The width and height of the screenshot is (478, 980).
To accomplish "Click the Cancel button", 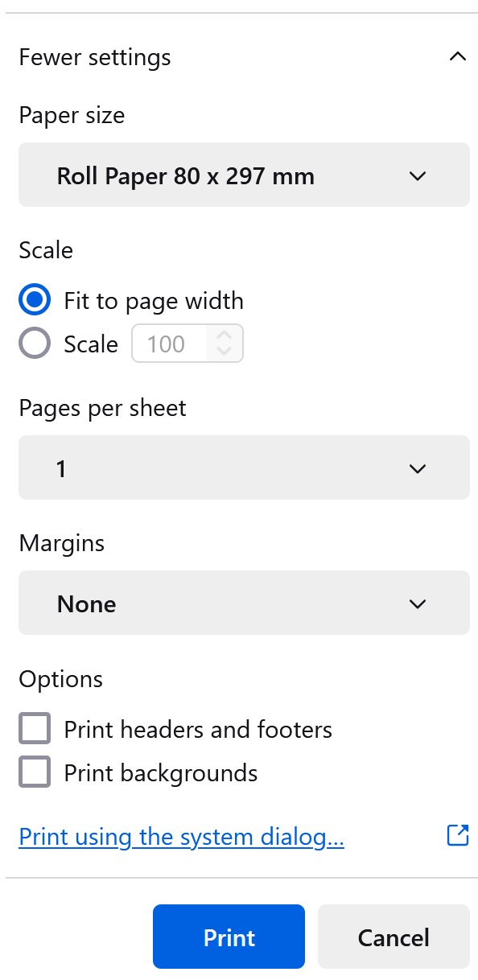I will point(393,937).
